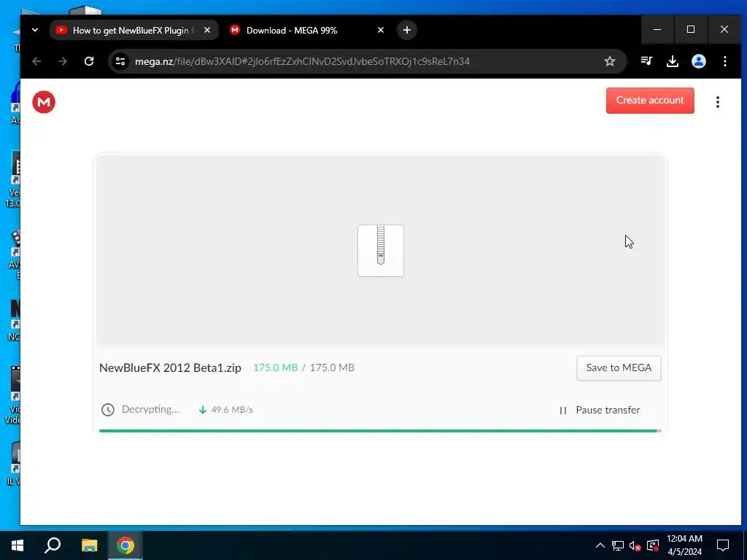This screenshot has height=560, width=747.
Task: Open the Windows notification center
Action: [x=723, y=545]
